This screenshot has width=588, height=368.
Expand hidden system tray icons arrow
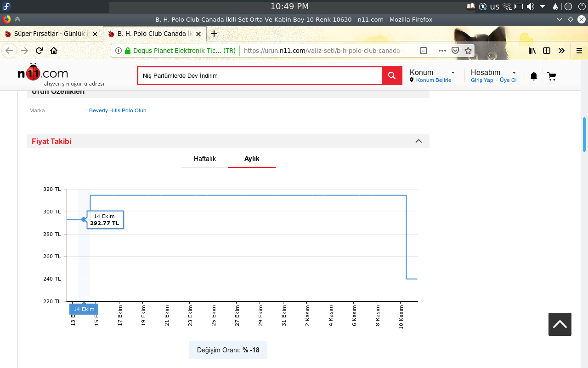click(543, 6)
